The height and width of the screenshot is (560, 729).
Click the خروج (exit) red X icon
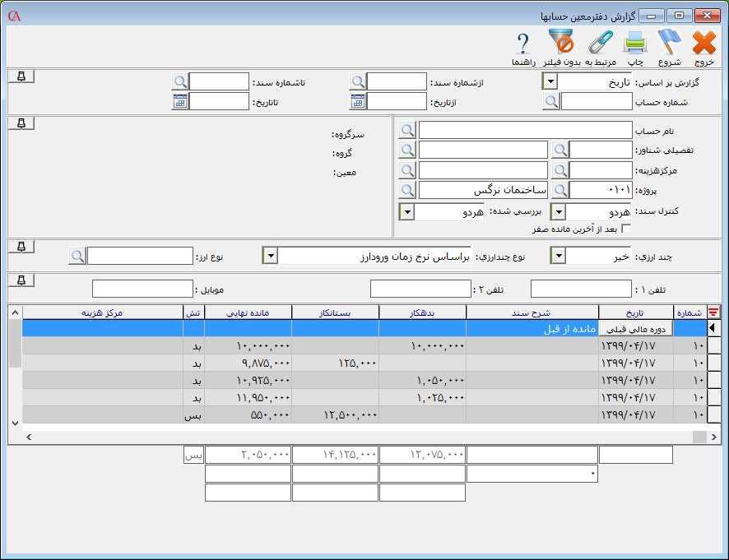pos(704,43)
